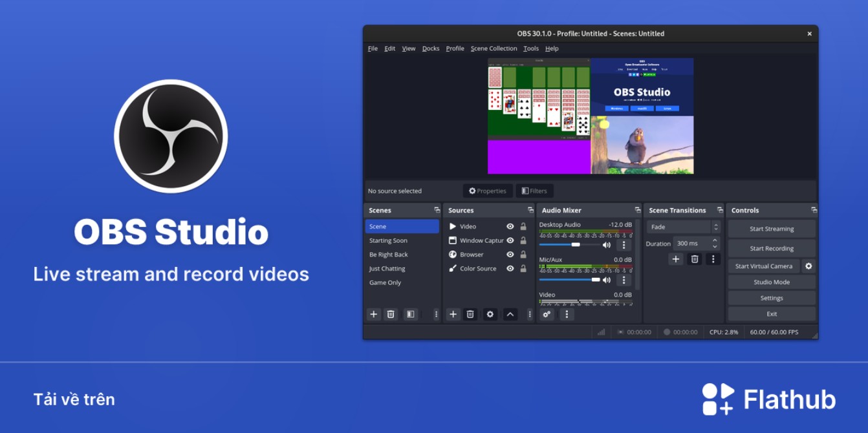Click the Exit button
This screenshot has width=868, height=433.
[x=772, y=313]
